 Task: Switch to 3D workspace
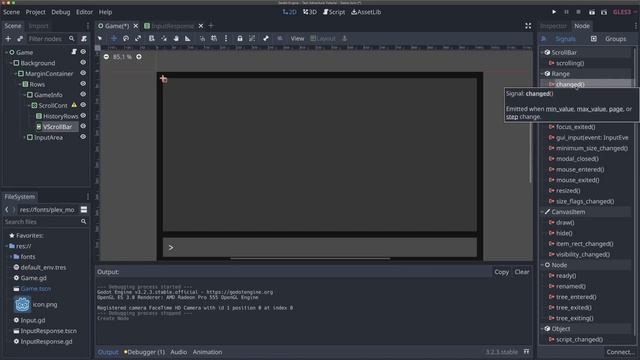coord(310,12)
